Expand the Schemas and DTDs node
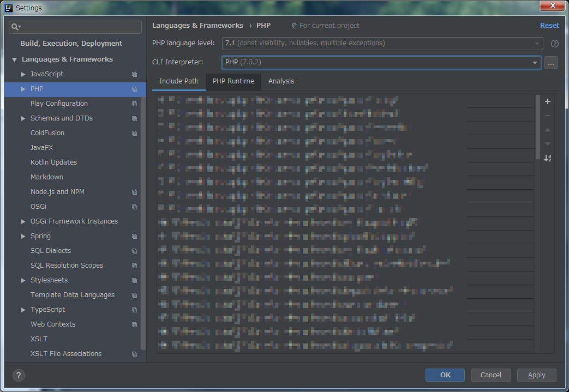The height and width of the screenshot is (392, 569). 23,118
